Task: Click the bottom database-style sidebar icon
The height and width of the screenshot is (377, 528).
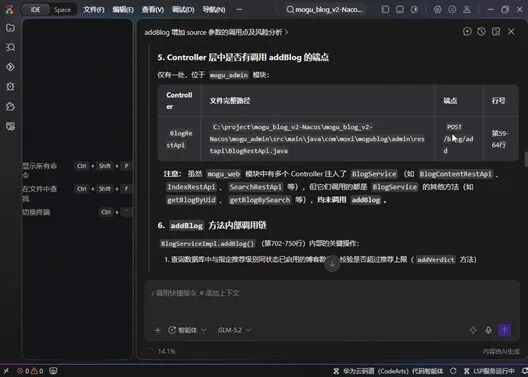Action: 10,126
